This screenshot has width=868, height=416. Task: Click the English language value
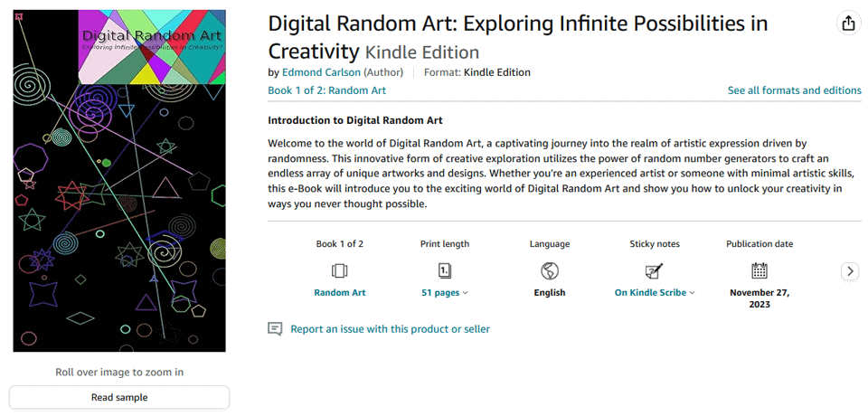tap(549, 293)
